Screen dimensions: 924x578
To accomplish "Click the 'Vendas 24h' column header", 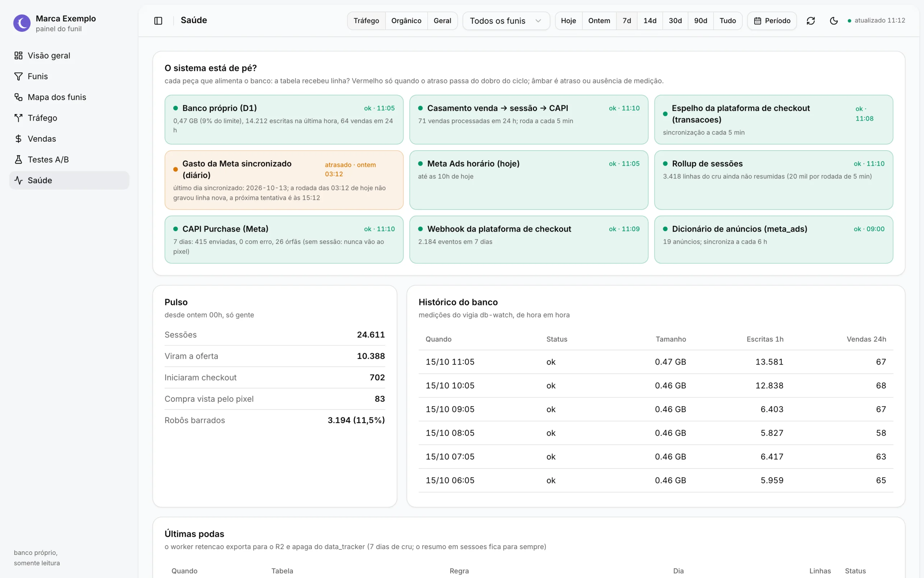I will 866,339.
